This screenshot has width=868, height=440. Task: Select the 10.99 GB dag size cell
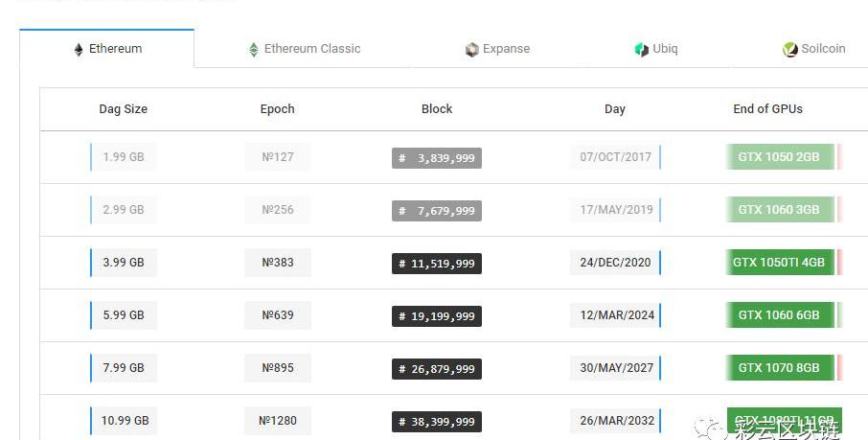pyautogui.click(x=123, y=420)
